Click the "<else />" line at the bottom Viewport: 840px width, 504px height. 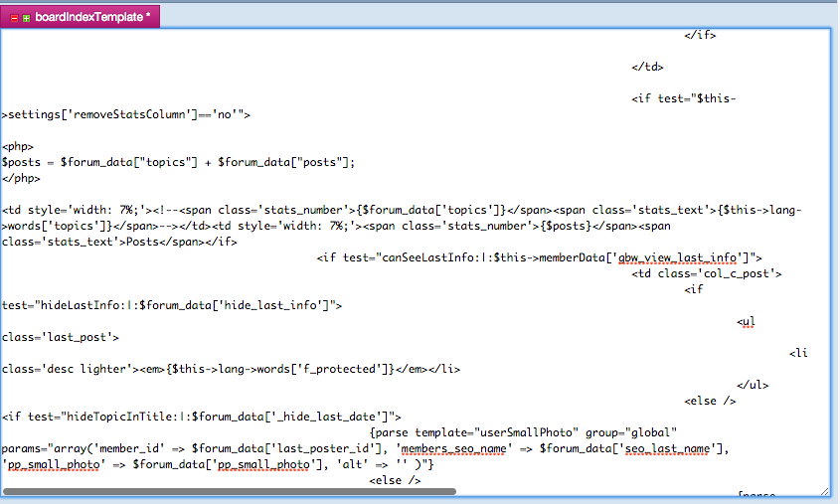click(395, 480)
